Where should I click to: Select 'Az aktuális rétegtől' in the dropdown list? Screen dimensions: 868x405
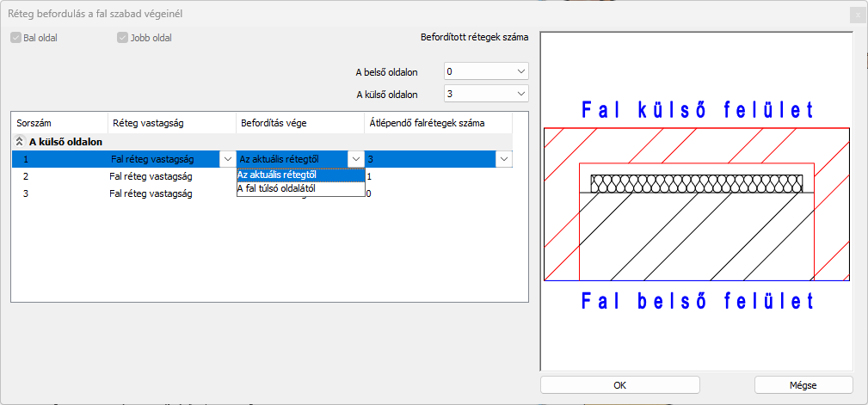pos(300,175)
